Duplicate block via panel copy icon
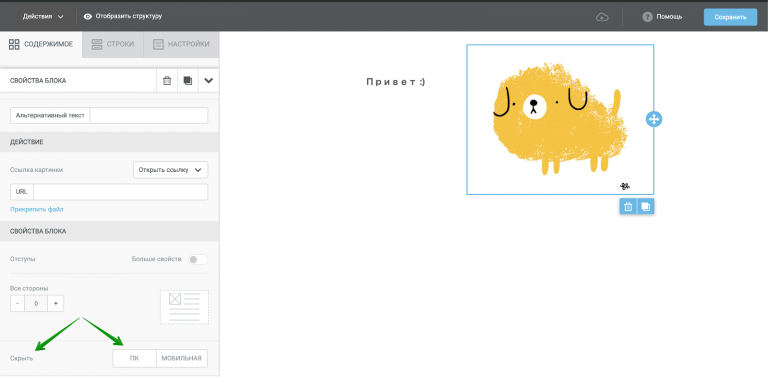The image size is (768, 377). [188, 81]
